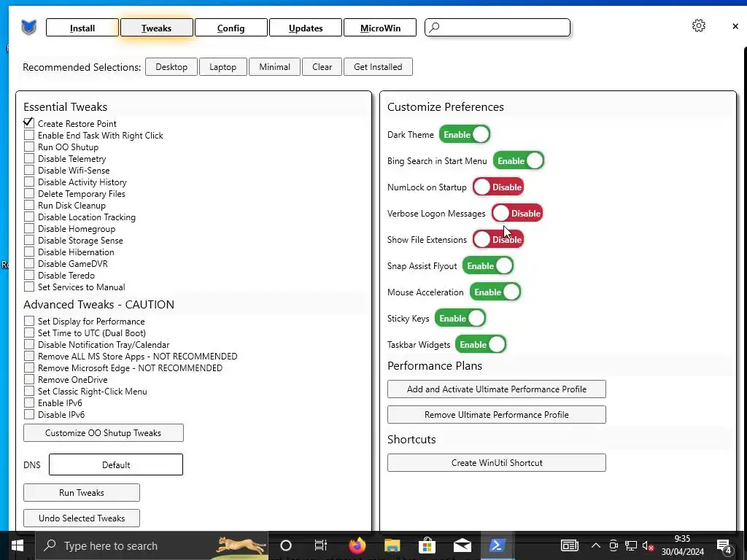Open settings via the gear icon
The height and width of the screenshot is (560, 747).
tap(698, 26)
